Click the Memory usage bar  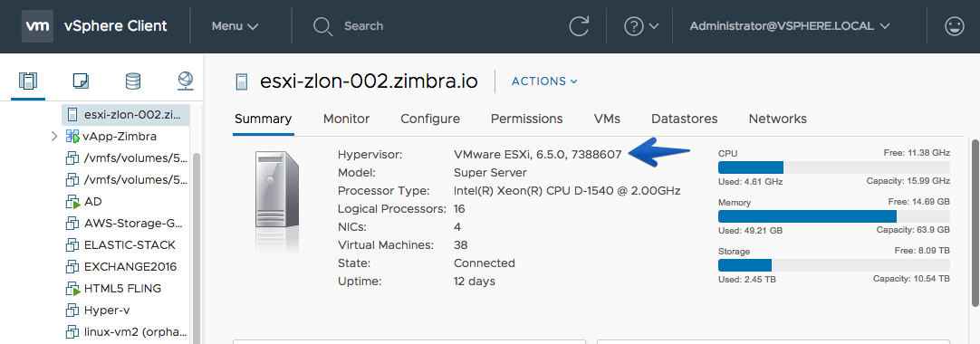pyautogui.click(x=834, y=216)
